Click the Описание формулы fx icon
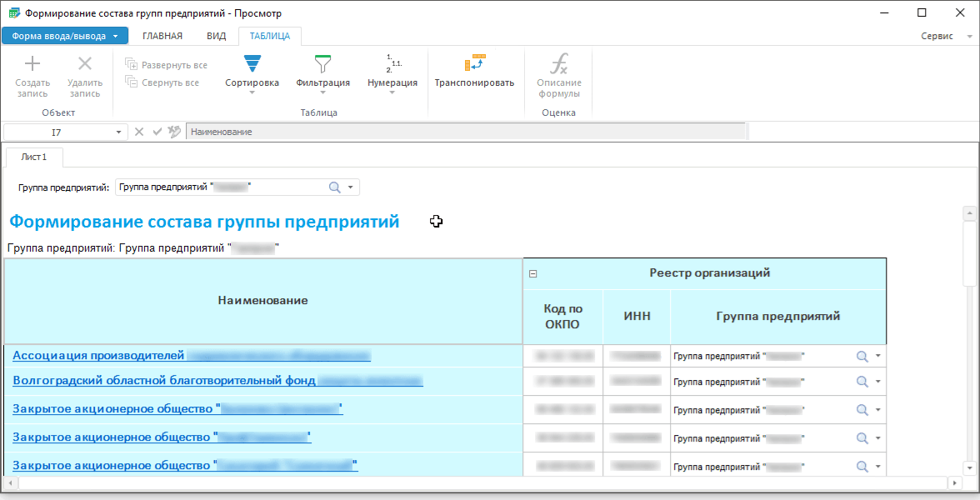 [x=558, y=63]
